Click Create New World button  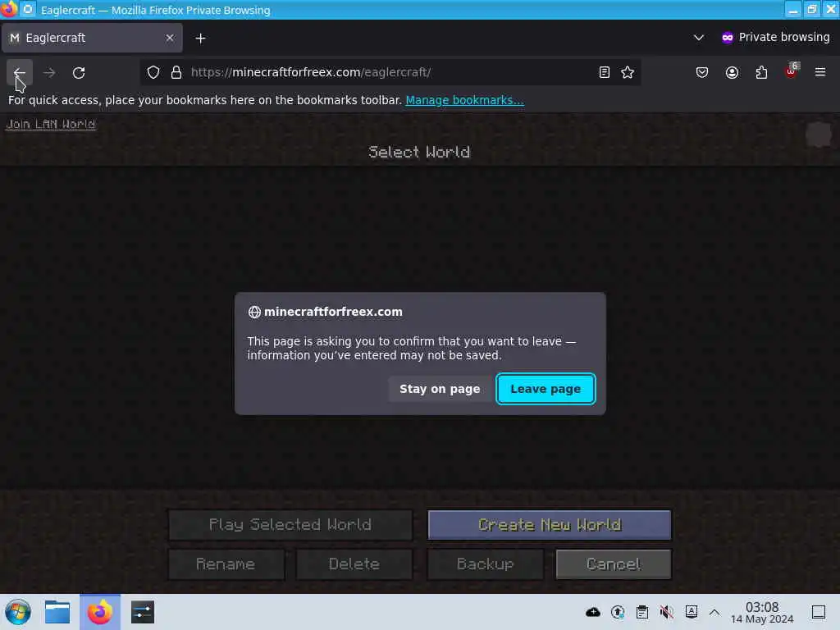pyautogui.click(x=549, y=524)
